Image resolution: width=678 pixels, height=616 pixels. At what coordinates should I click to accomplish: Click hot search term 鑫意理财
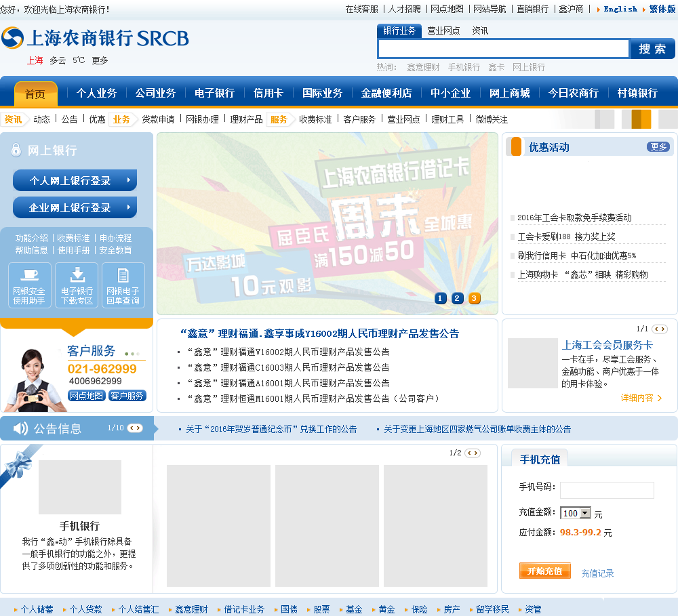pos(423,67)
